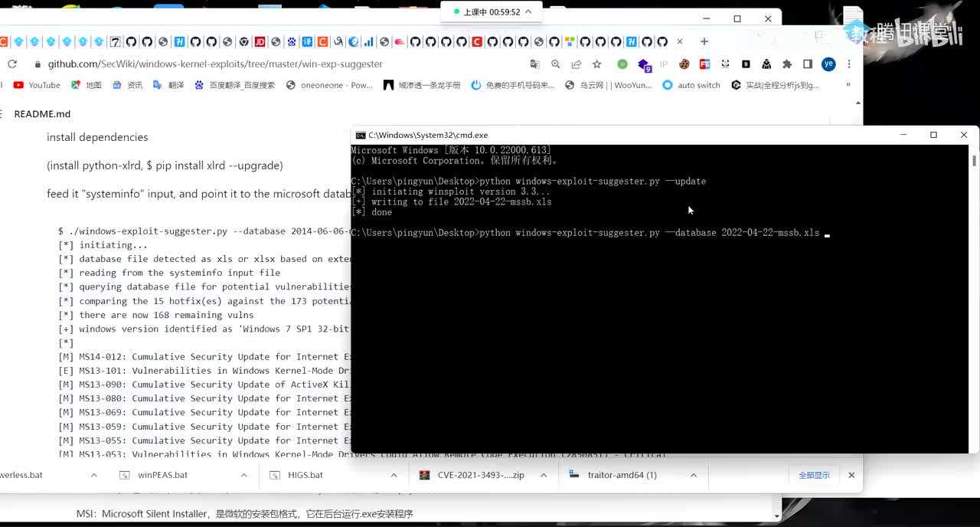Open the YouTube bookmark
Image resolution: width=980 pixels, height=527 pixels.
[37, 85]
